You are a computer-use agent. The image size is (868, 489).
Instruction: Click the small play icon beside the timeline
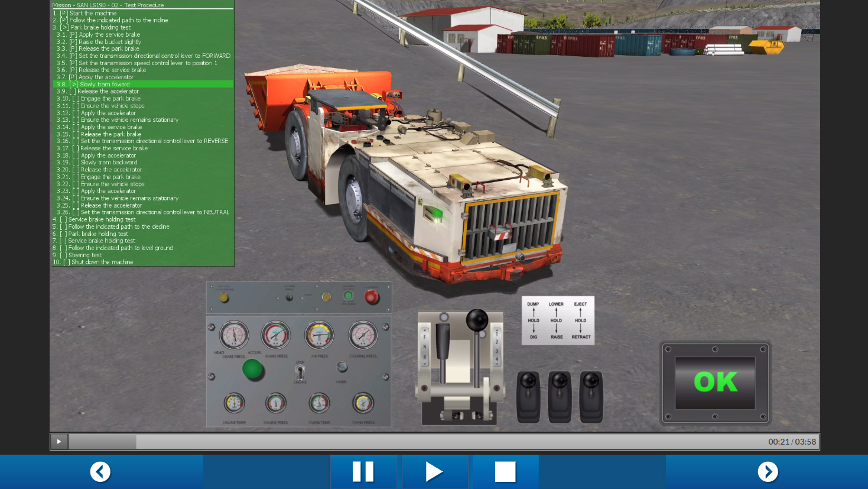tap(59, 442)
